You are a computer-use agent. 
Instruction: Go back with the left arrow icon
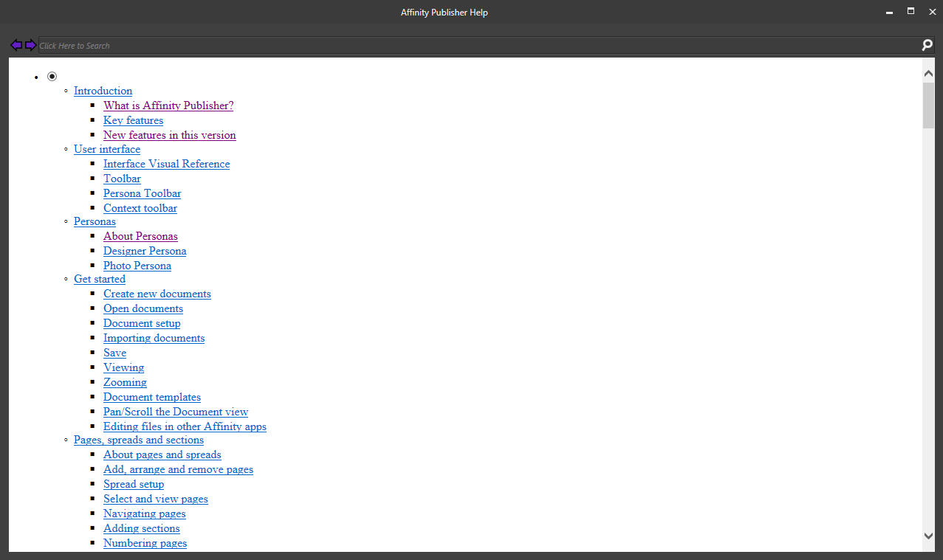[x=16, y=45]
